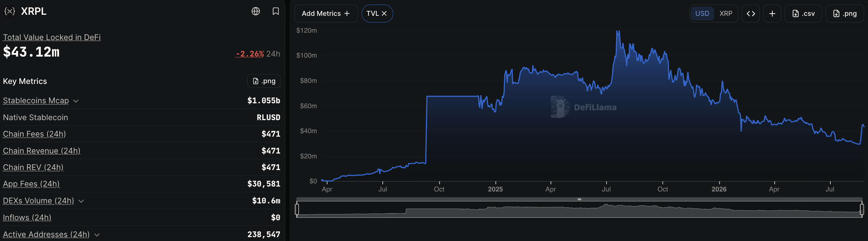The width and height of the screenshot is (868, 241).
Task: Select USD denomination for the chart
Action: tap(702, 13)
